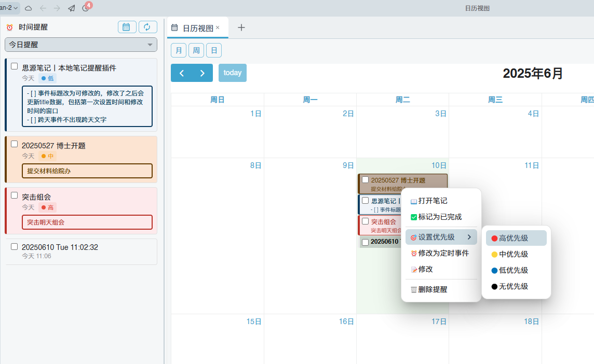Click the 11日 date number
The image size is (594, 364).
[x=532, y=165]
